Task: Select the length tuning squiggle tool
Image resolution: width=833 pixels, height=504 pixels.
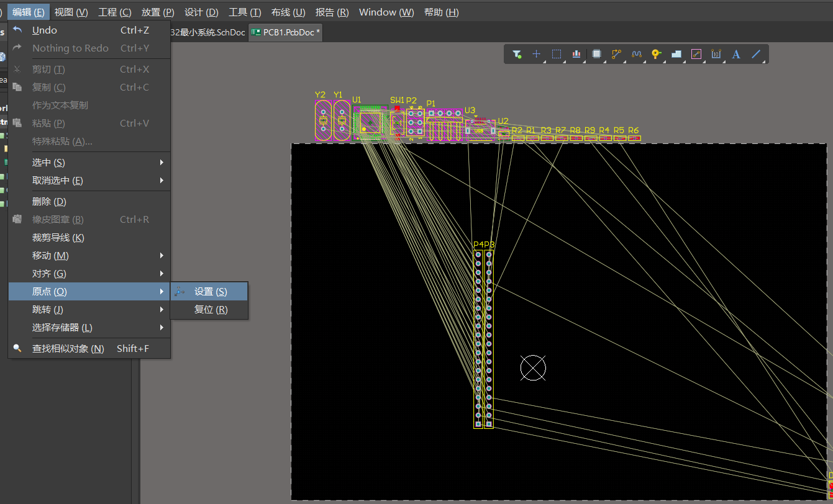Action: coord(636,55)
